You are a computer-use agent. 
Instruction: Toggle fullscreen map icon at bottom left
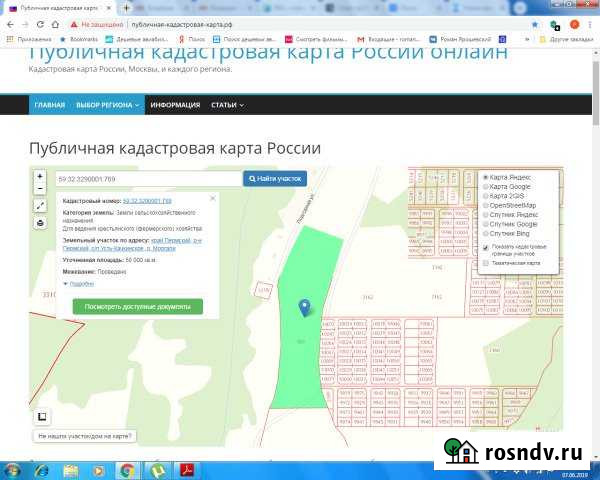42,416
